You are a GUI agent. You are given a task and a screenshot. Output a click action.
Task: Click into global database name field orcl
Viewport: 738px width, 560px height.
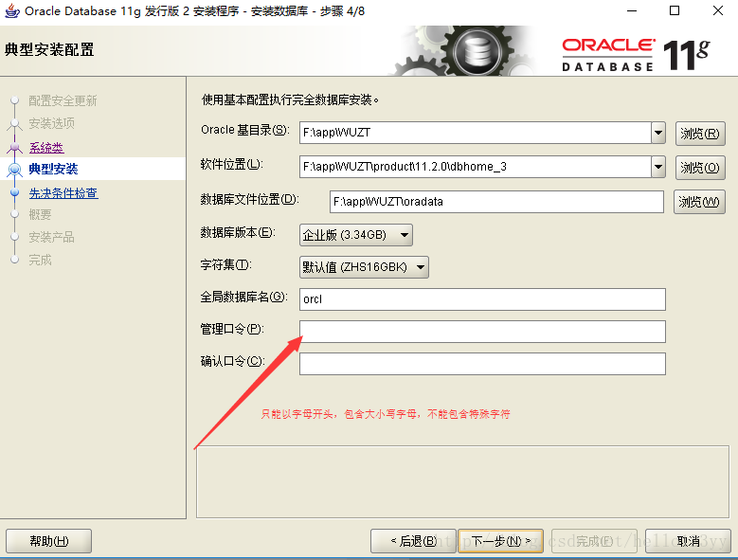coord(482,299)
